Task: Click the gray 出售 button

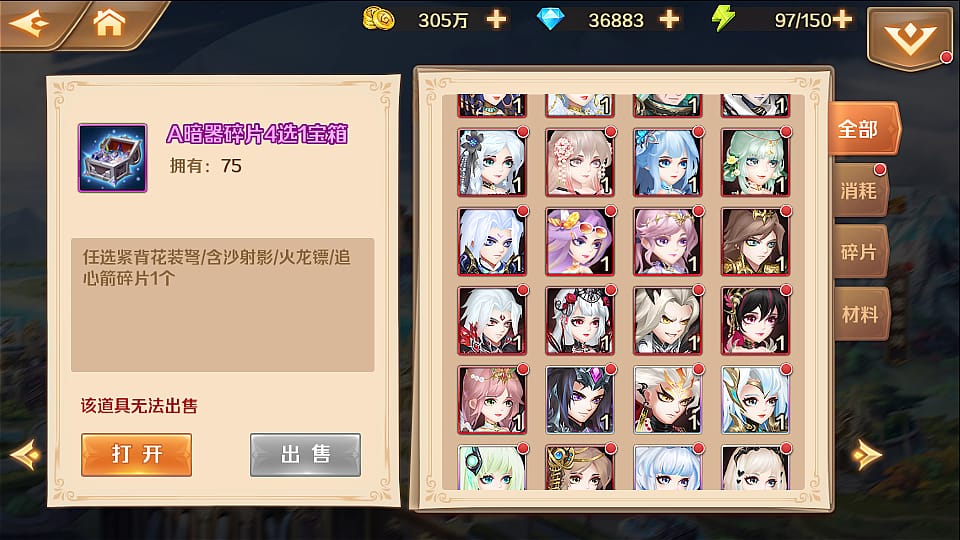Action: (306, 455)
